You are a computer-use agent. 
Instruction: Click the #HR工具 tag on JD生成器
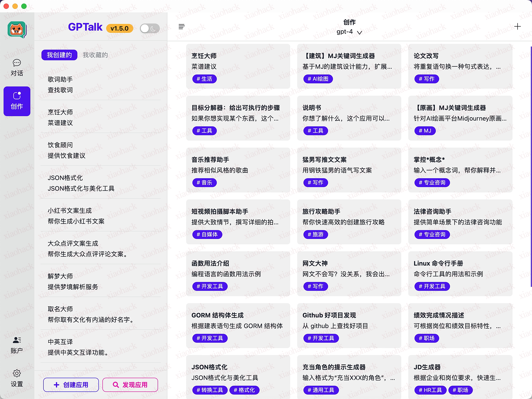pyautogui.click(x=430, y=390)
